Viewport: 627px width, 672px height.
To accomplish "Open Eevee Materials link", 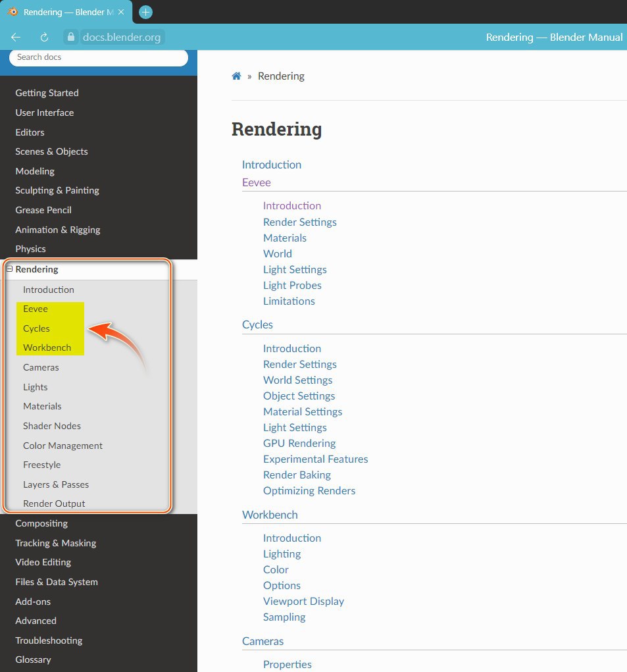I will point(285,238).
